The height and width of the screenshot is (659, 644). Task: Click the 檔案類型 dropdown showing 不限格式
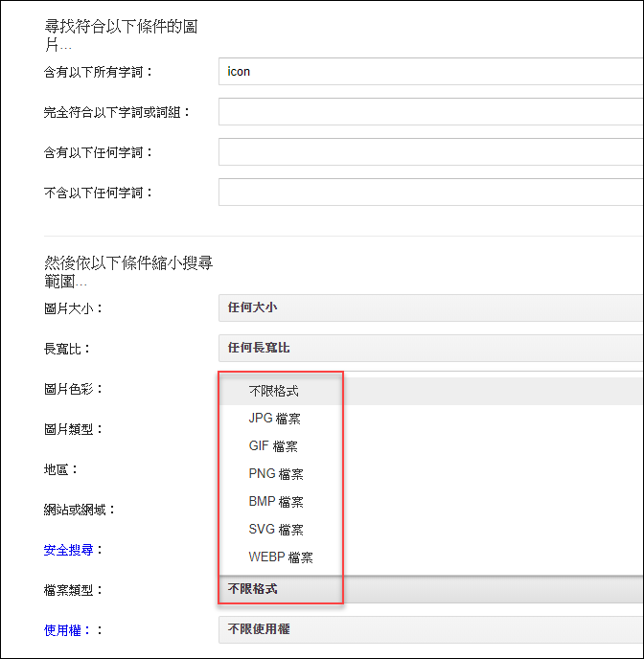click(431, 589)
